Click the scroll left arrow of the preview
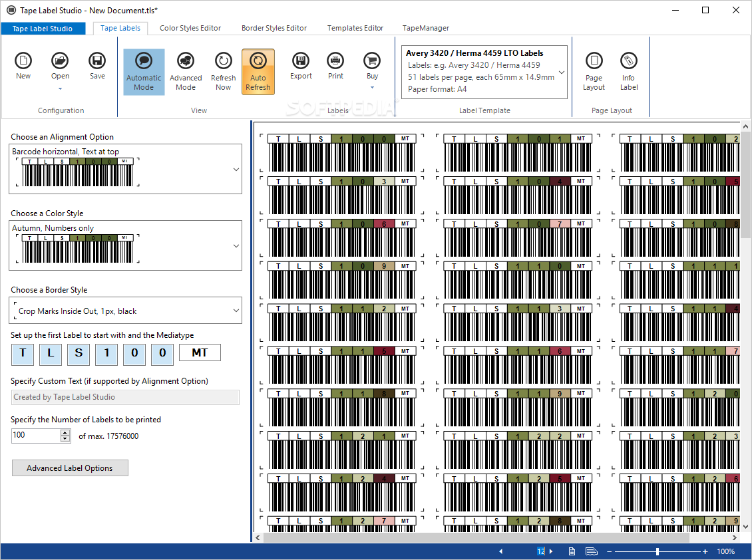The image size is (752, 560). click(x=258, y=537)
